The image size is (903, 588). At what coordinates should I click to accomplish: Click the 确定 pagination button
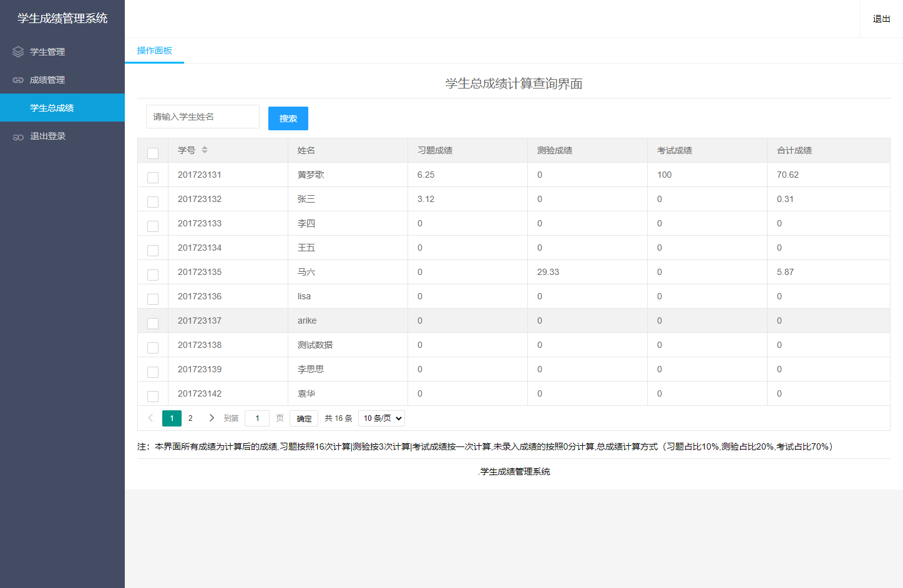pyautogui.click(x=304, y=418)
